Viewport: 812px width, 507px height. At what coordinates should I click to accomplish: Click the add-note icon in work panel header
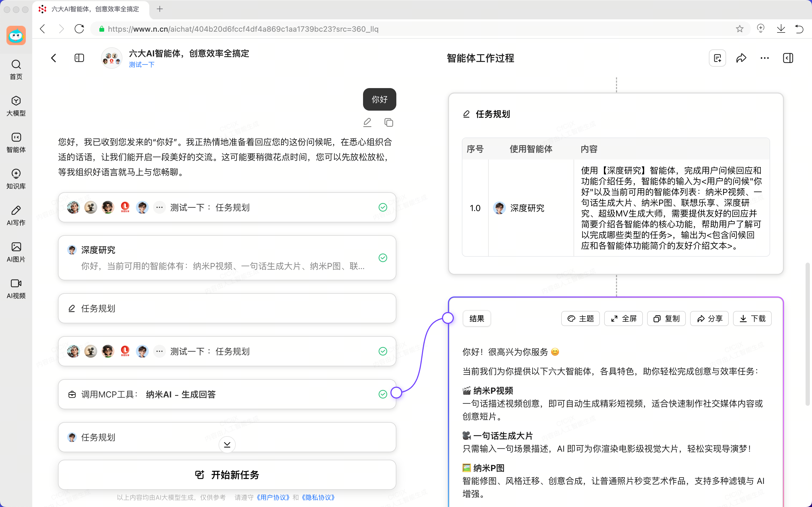[x=717, y=58]
